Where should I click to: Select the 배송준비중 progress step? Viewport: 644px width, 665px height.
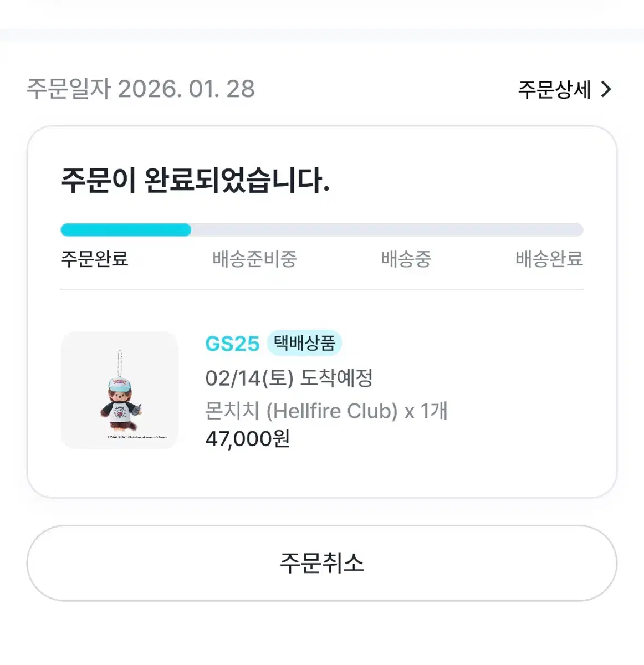coord(254,259)
